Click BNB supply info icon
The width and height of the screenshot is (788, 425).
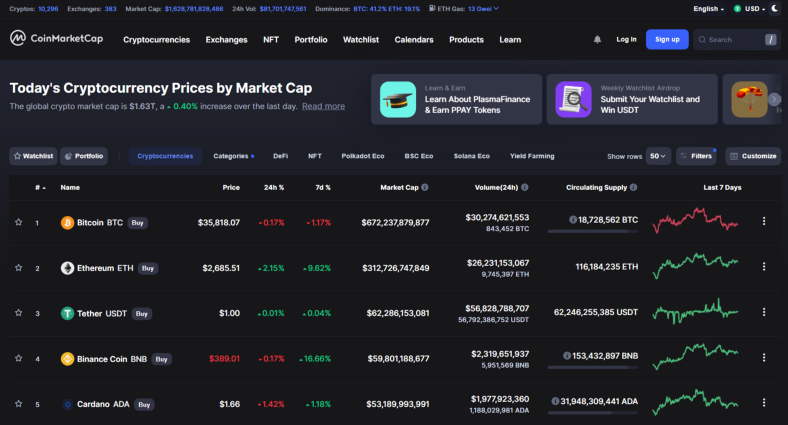tap(567, 356)
